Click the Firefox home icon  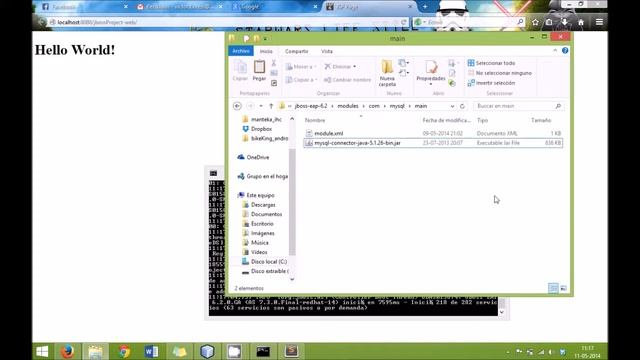coord(581,22)
